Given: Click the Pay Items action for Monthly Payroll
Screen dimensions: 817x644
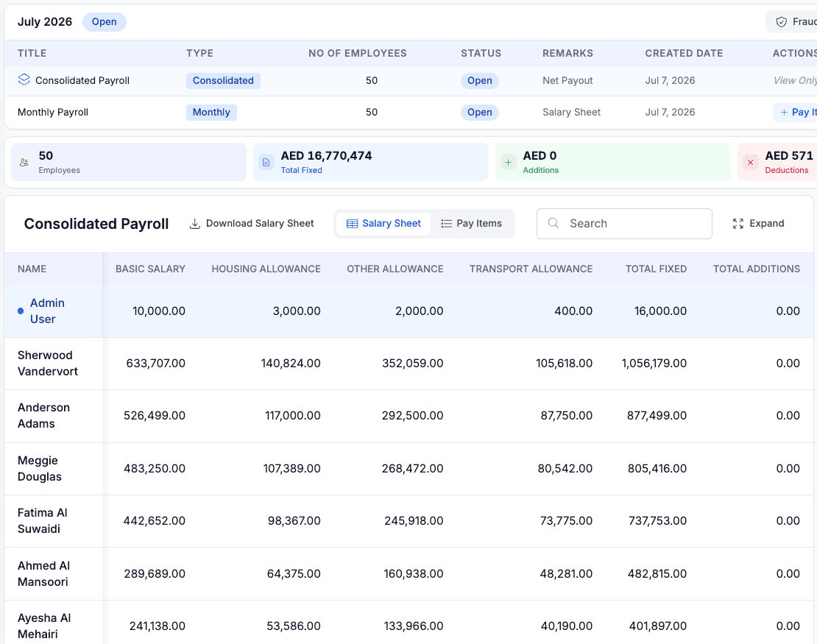Looking at the screenshot, I should [796, 112].
